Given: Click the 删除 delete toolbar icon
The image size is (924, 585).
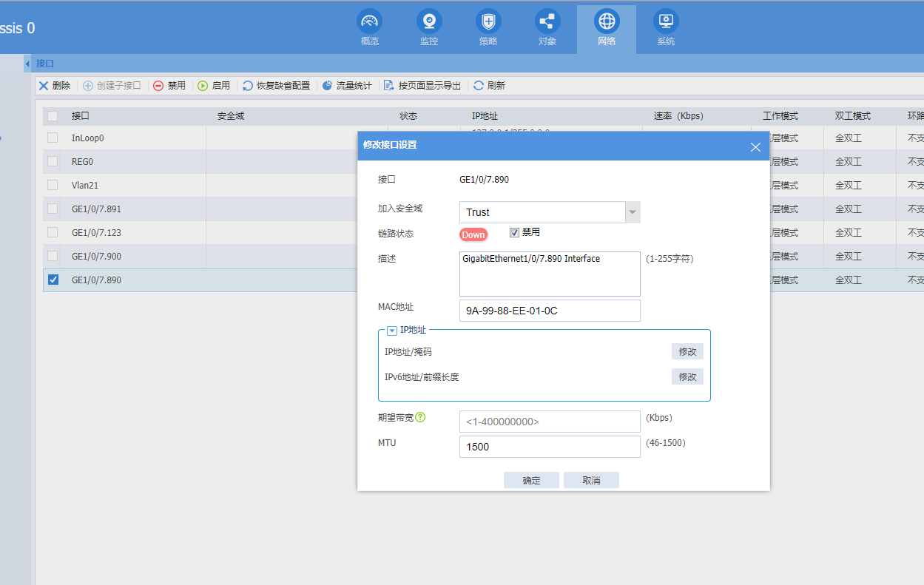Looking at the screenshot, I should click(44, 86).
